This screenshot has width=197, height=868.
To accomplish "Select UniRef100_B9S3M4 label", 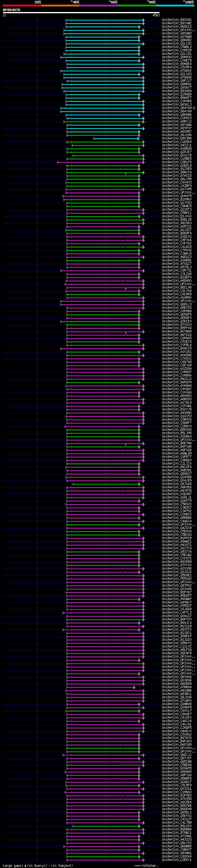I will point(177,139).
